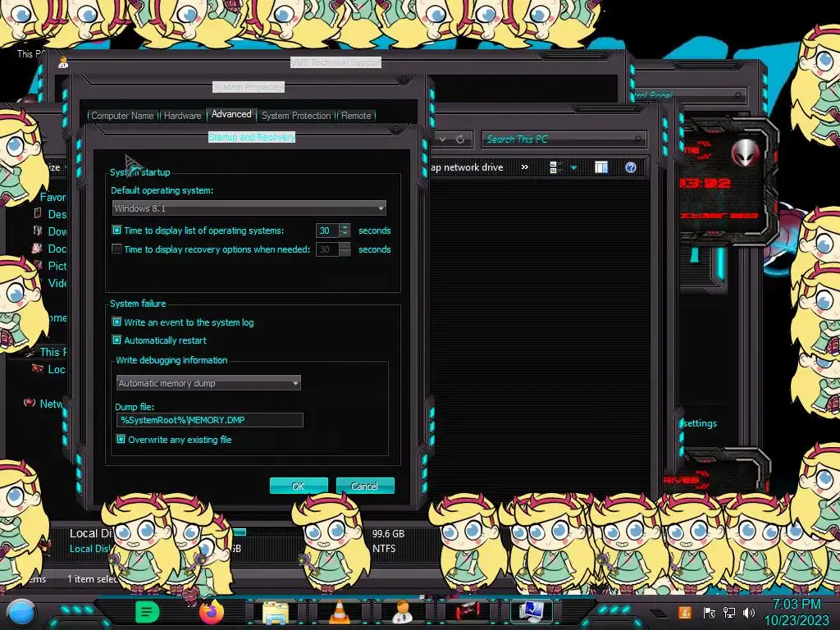Open the red fighter-ship taskbar icon
Viewport: 840px width, 630px height.
[x=468, y=612]
